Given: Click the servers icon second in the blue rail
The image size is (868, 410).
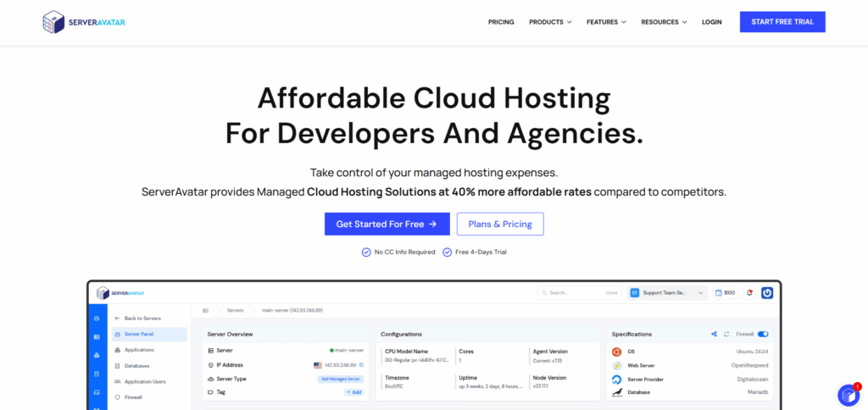Looking at the screenshot, I should 97,336.
